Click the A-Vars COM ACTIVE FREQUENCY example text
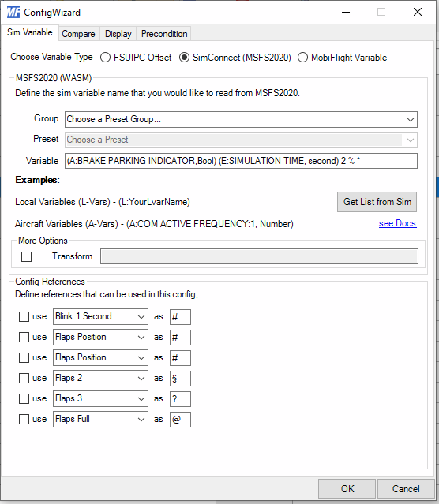Screen dimensions: 439x504 click(209, 224)
